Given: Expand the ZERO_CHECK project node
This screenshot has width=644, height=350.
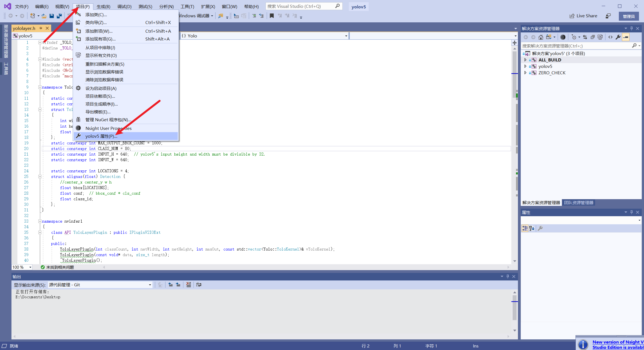Looking at the screenshot, I should point(525,73).
